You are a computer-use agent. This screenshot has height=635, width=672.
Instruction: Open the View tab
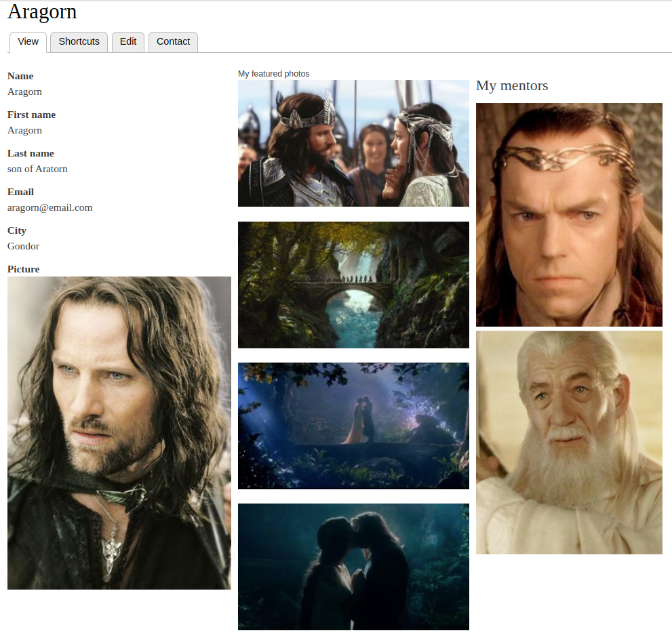(x=28, y=42)
